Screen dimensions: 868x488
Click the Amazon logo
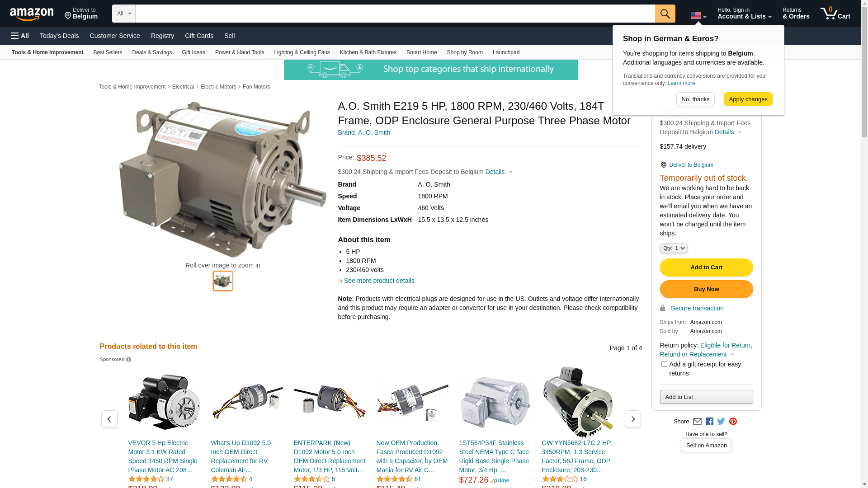pos(32,14)
